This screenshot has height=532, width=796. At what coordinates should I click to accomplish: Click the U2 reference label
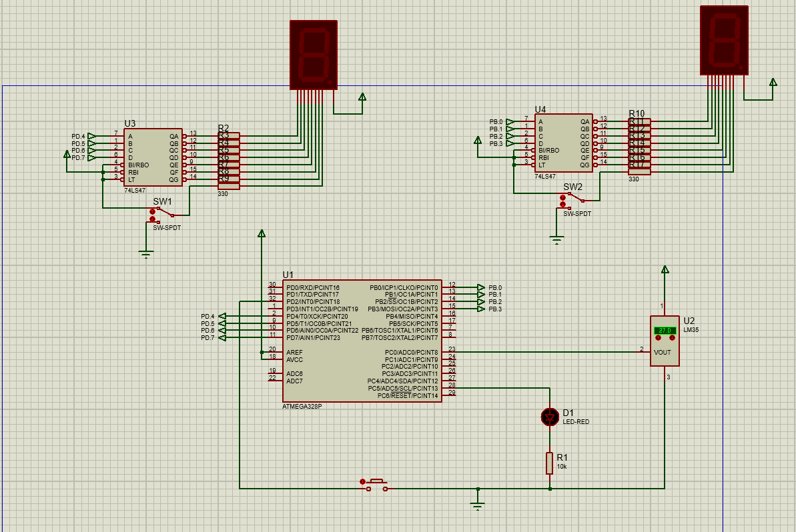689,321
